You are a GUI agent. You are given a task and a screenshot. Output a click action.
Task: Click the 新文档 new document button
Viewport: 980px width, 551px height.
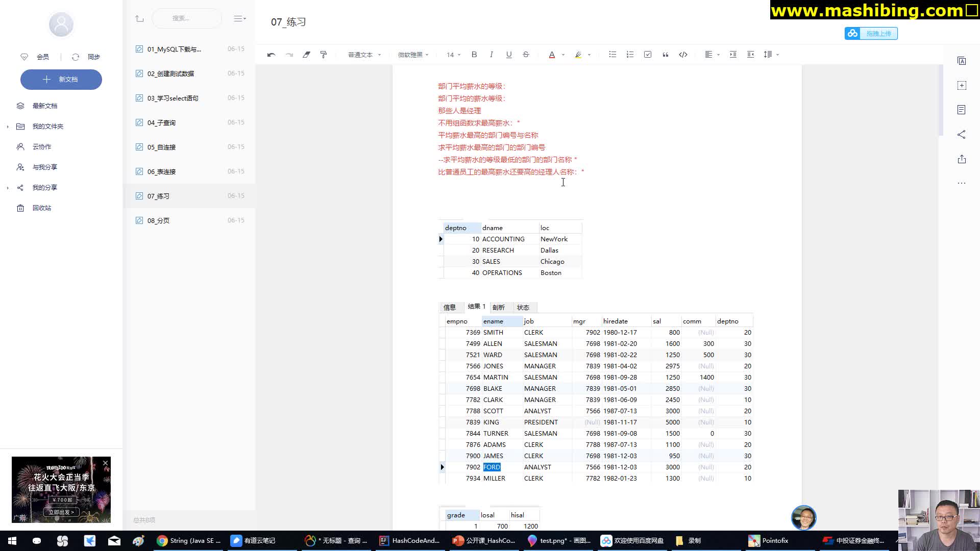pyautogui.click(x=61, y=80)
